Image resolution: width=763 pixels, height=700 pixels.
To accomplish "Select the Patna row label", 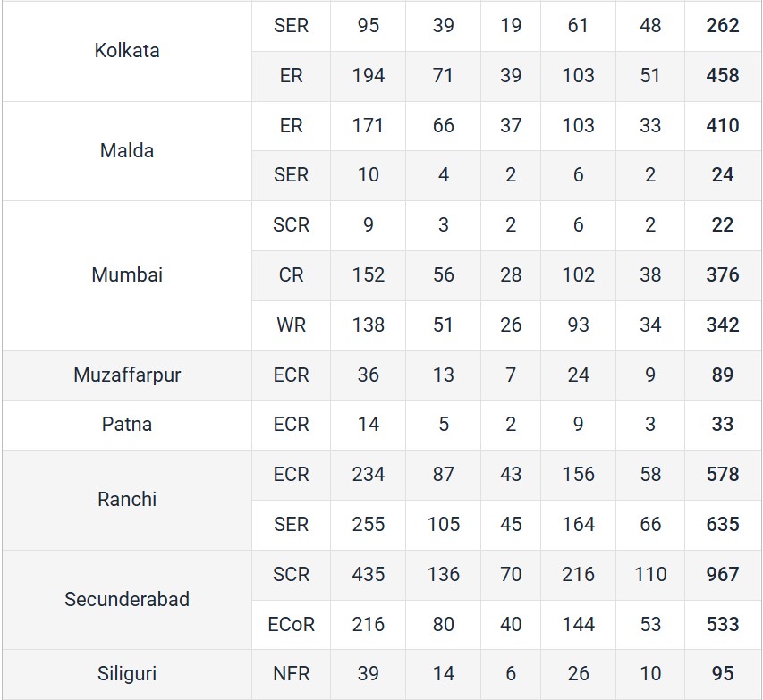I will coord(127,424).
